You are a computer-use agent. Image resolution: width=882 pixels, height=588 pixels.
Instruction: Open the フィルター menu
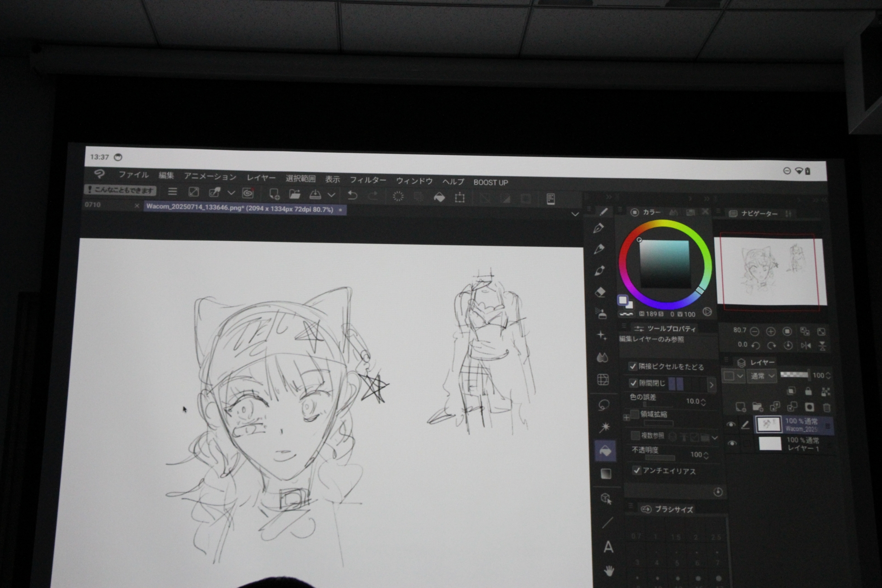pos(367,181)
